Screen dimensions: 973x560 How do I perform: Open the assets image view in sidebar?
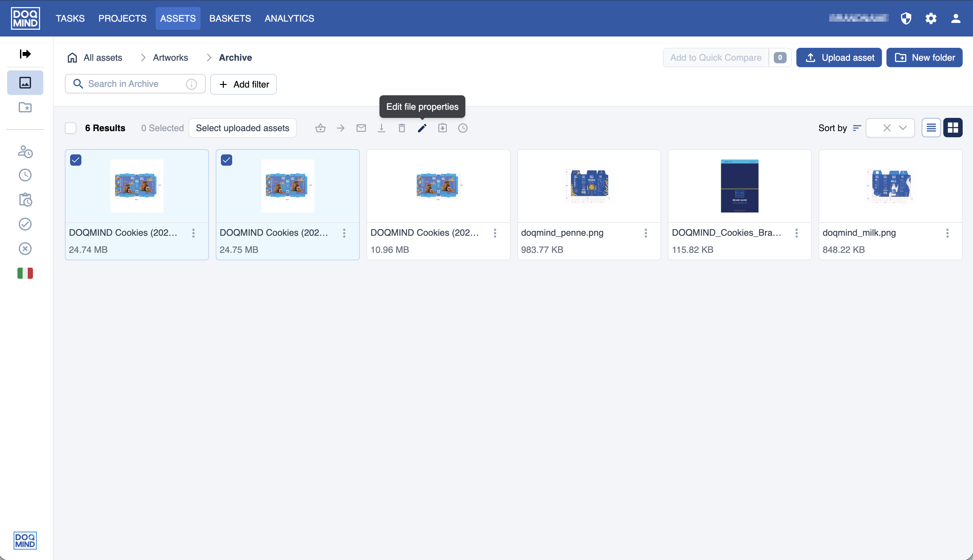coord(25,82)
